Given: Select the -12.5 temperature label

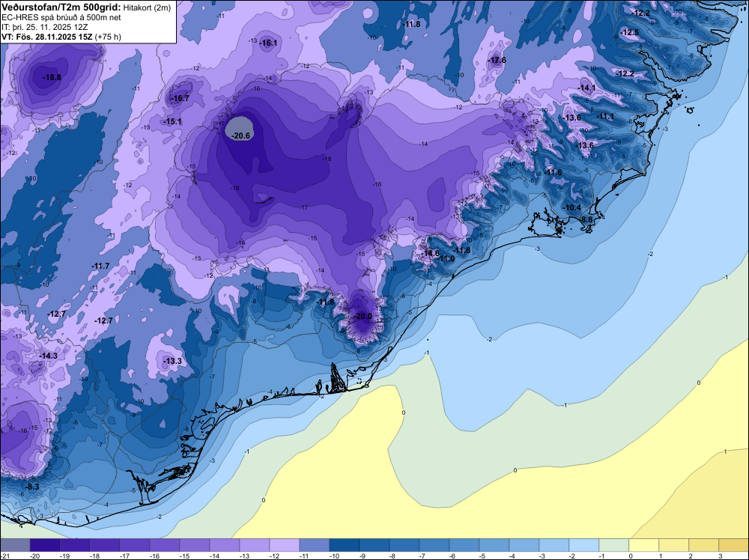Looking at the screenshot, I should 630,32.
